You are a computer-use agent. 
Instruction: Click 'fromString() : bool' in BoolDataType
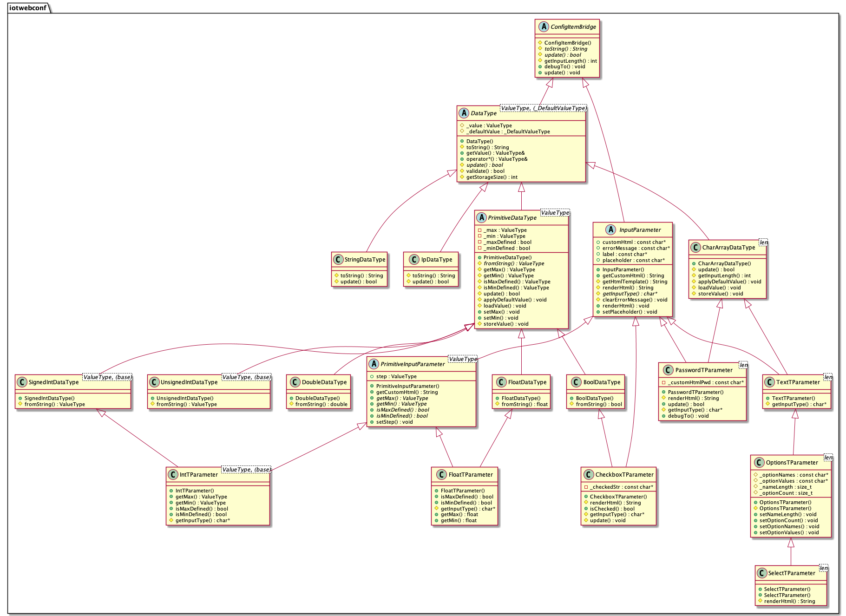coord(599,404)
